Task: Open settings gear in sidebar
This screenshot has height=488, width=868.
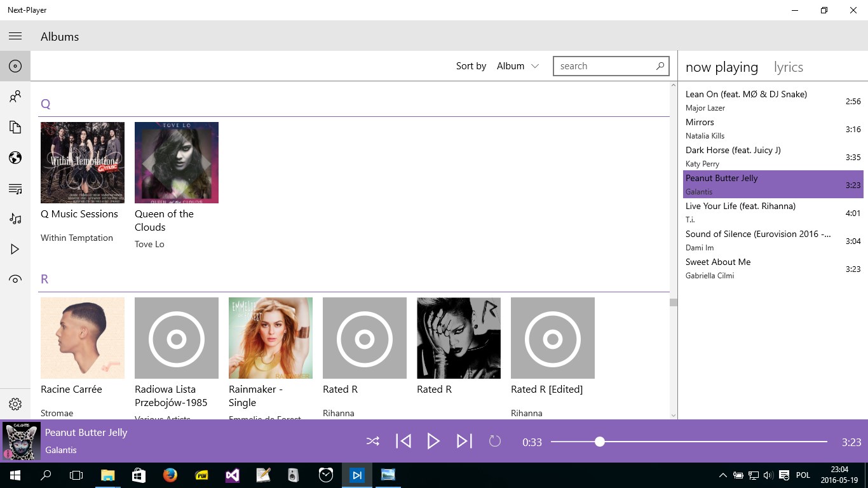Action: click(x=15, y=404)
